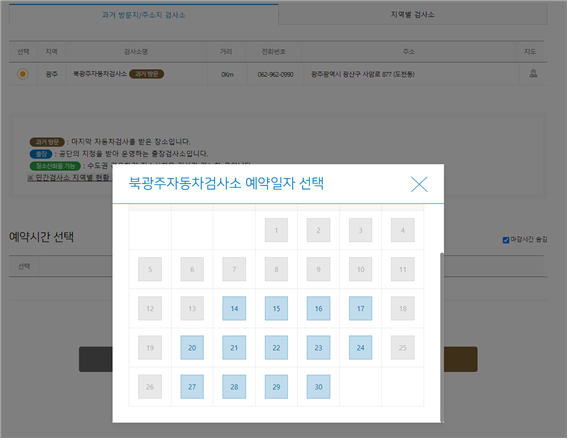Screen dimensions: 569x440
Task: Choose the 16th as reservation date
Action: point(319,309)
